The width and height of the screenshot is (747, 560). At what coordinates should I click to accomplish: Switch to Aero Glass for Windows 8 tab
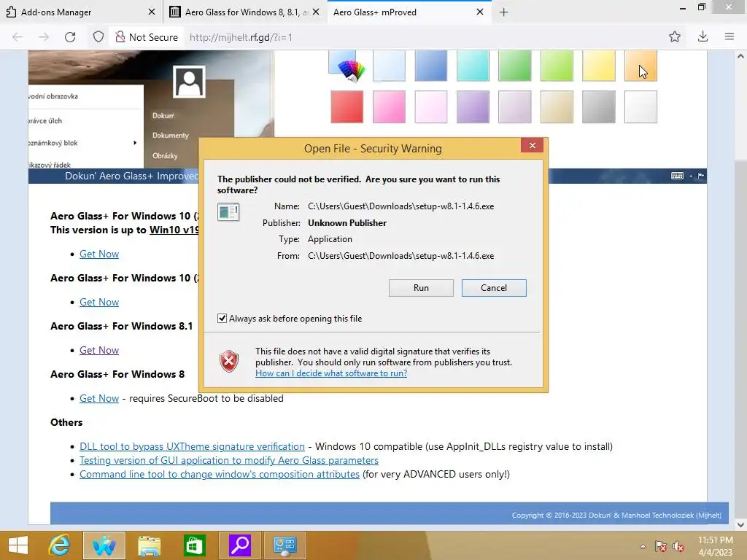[x=247, y=12]
